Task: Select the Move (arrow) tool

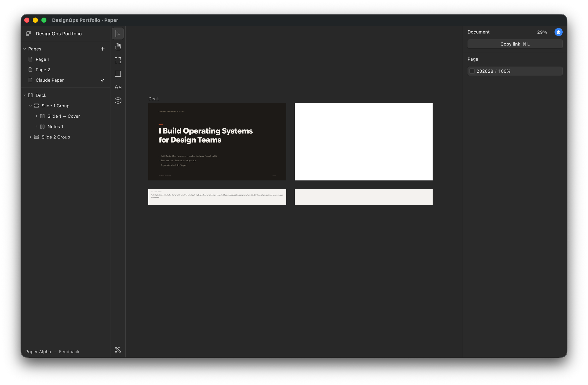Action: pos(118,34)
